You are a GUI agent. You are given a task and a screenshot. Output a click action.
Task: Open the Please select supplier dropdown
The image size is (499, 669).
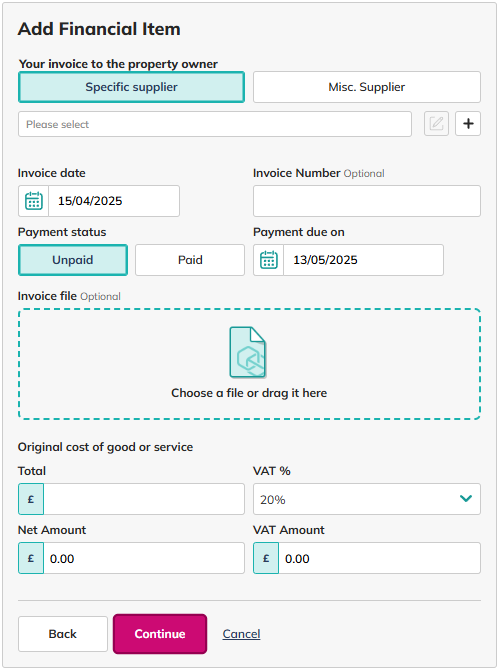[x=215, y=124]
